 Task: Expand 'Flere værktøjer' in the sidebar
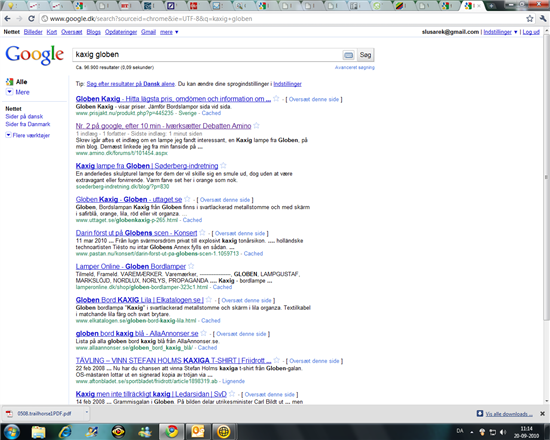point(28,135)
